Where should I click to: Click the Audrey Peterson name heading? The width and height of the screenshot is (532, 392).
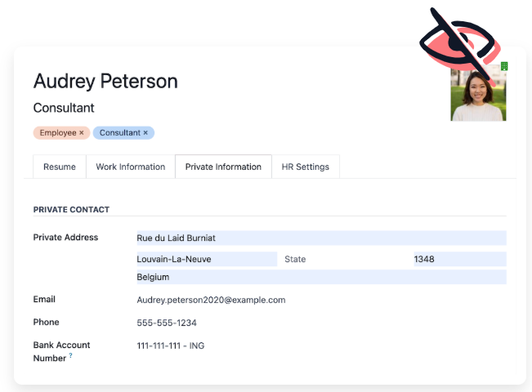pyautogui.click(x=105, y=81)
